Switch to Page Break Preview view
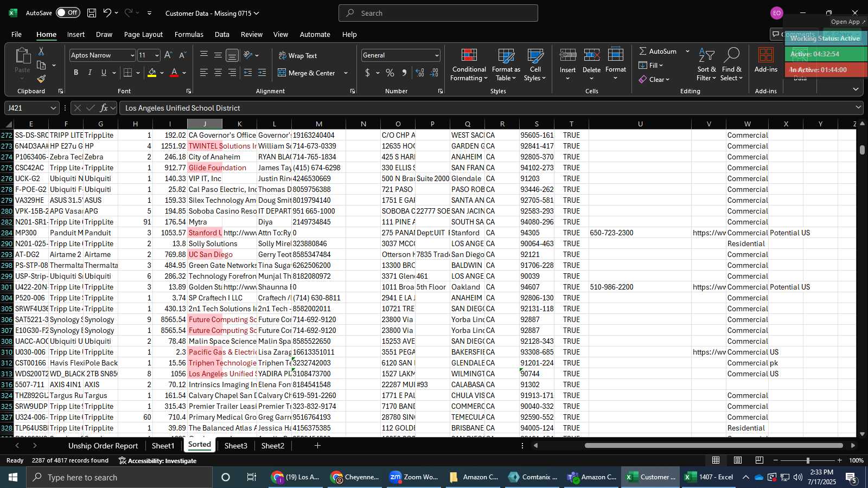Image resolution: width=868 pixels, height=488 pixels. coord(759,460)
